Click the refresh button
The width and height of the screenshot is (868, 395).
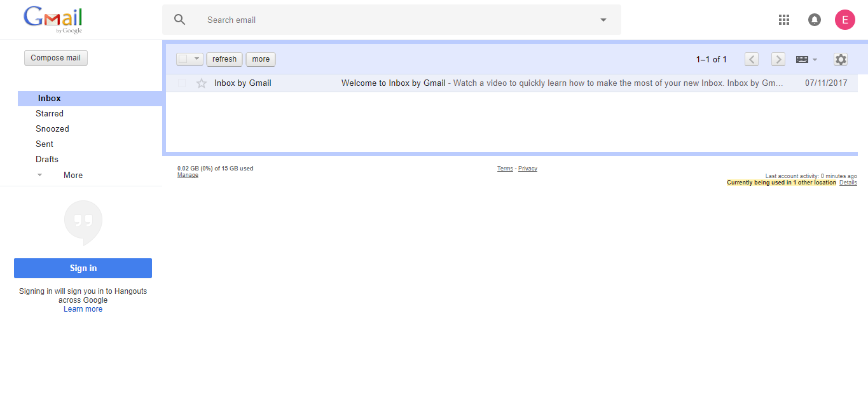pos(224,59)
